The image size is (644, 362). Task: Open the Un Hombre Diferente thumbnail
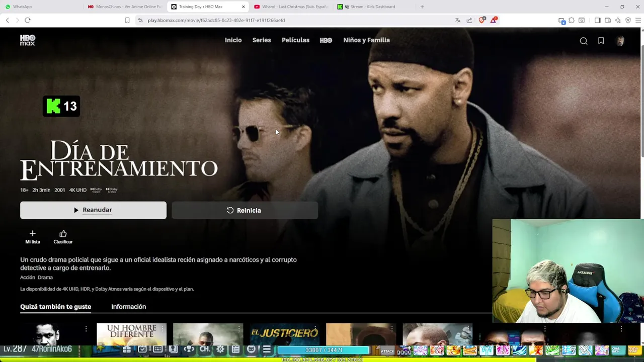pyautogui.click(x=131, y=334)
